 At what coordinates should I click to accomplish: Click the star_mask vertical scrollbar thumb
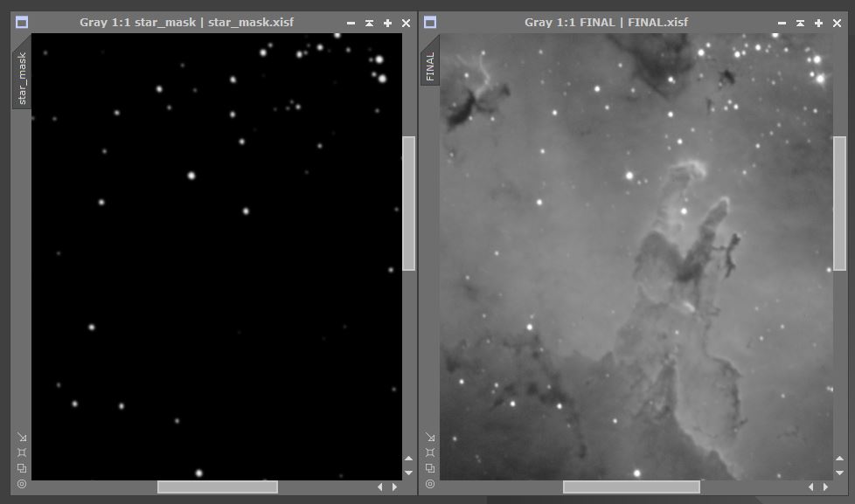click(x=409, y=204)
